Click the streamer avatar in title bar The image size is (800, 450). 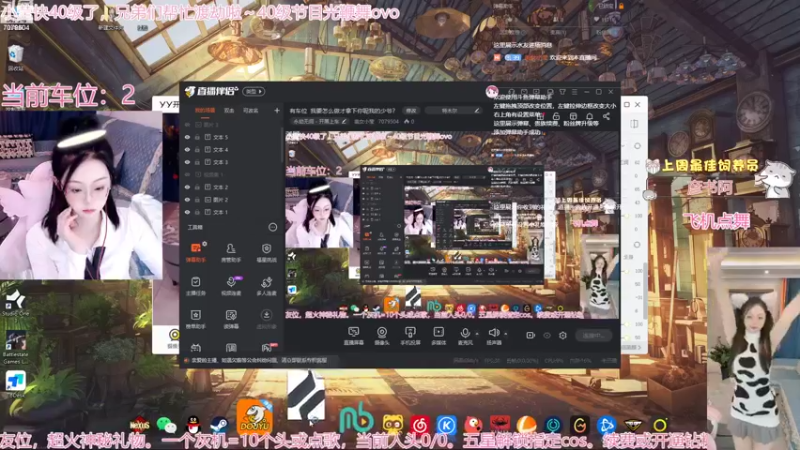click(492, 92)
